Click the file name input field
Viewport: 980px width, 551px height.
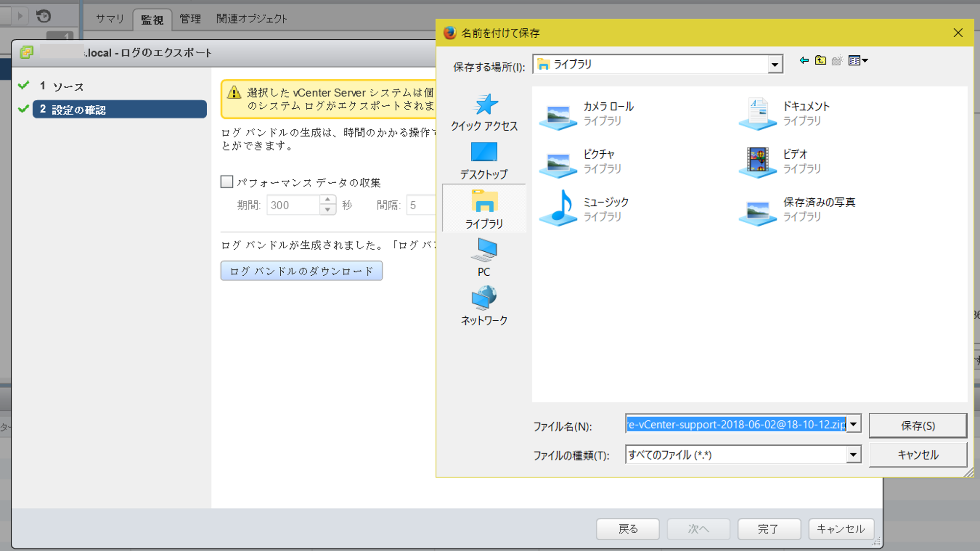point(736,424)
